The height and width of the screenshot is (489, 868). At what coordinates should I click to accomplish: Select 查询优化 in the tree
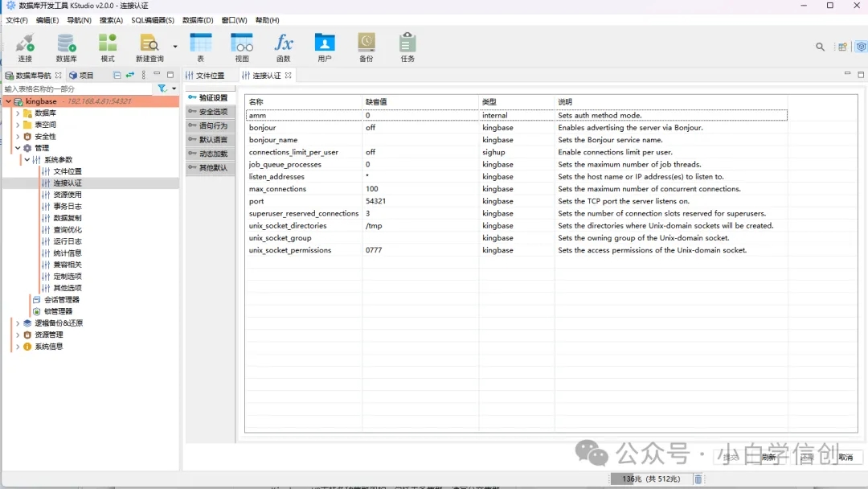[x=67, y=229]
